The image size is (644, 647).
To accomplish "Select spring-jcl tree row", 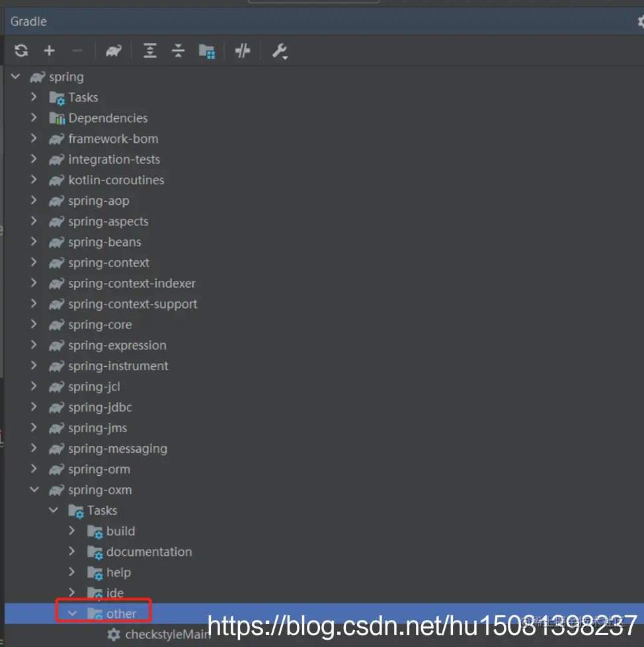I will [x=324, y=386].
